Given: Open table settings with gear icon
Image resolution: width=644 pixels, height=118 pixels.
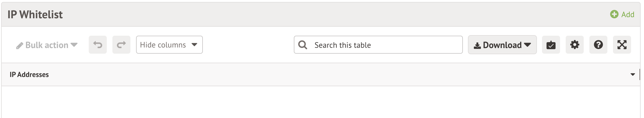Looking at the screenshot, I should 575,45.
